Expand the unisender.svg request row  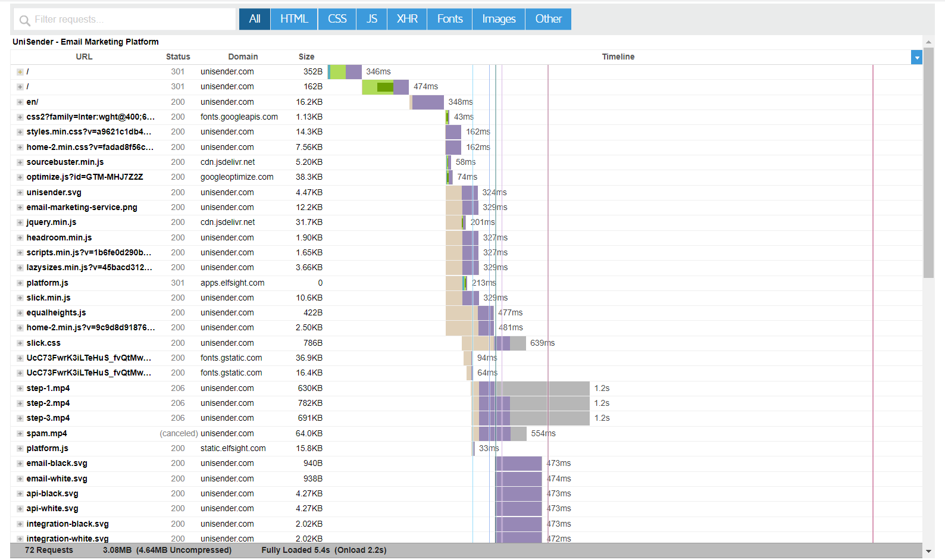[20, 193]
